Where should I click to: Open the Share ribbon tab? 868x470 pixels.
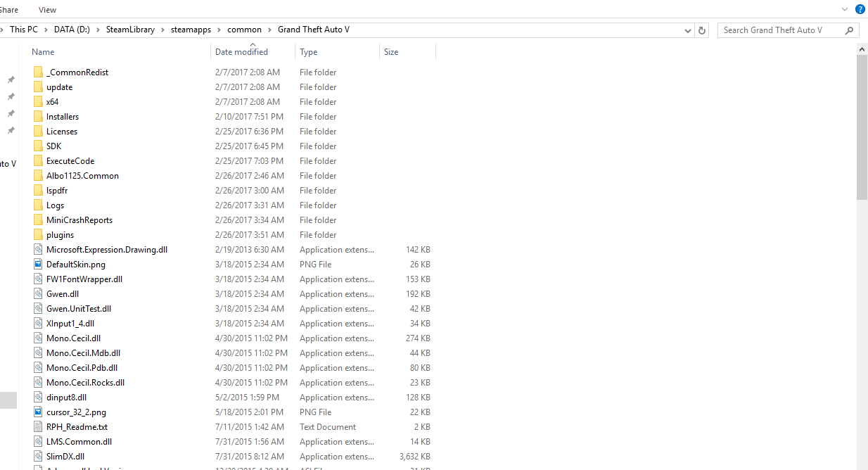(x=9, y=10)
